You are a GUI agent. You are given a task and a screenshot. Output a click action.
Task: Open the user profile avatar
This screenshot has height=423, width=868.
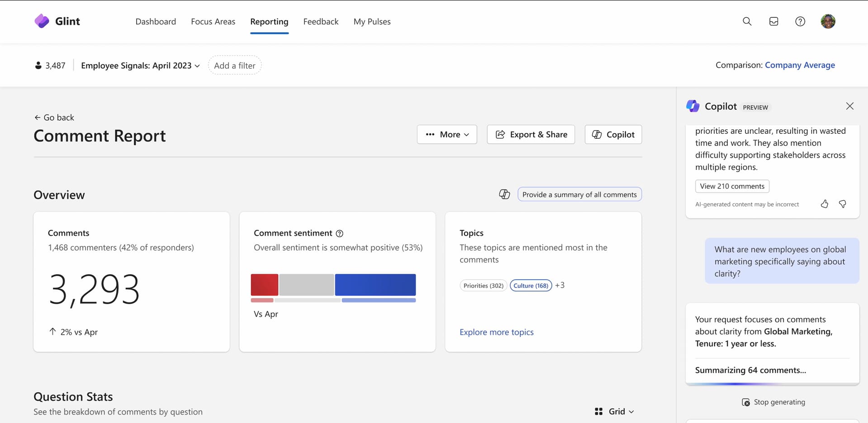click(828, 21)
